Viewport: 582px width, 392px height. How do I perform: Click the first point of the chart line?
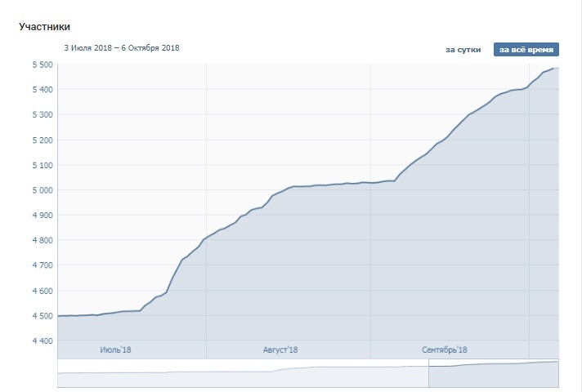(58, 315)
